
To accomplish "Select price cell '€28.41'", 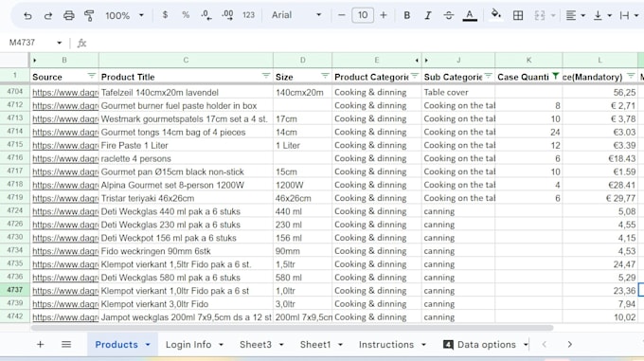I will (600, 185).
